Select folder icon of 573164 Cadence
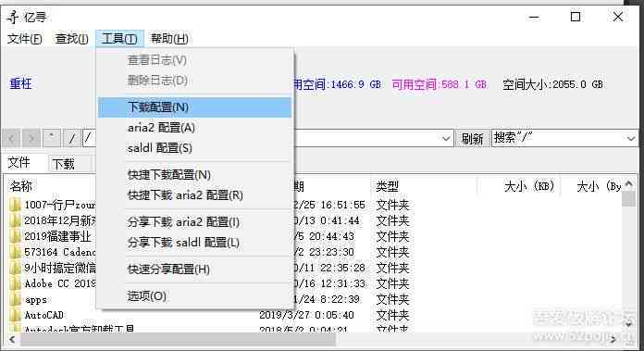644x351 pixels. (x=15, y=252)
